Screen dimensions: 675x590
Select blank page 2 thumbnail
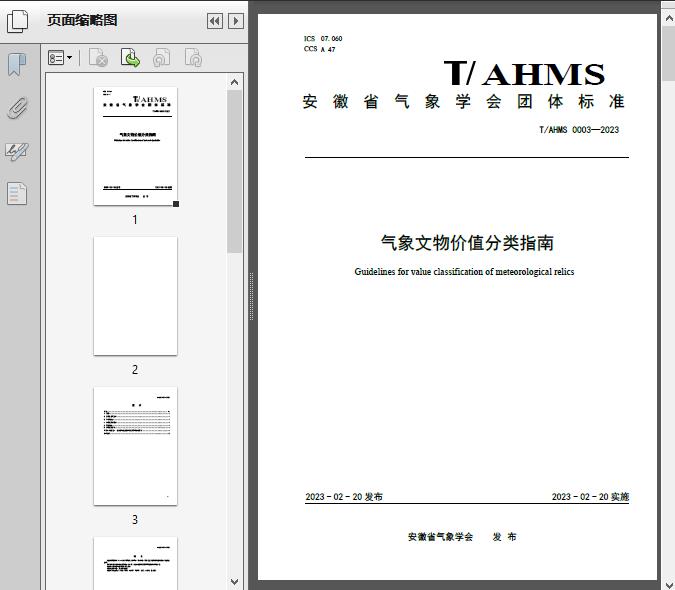click(x=135, y=296)
